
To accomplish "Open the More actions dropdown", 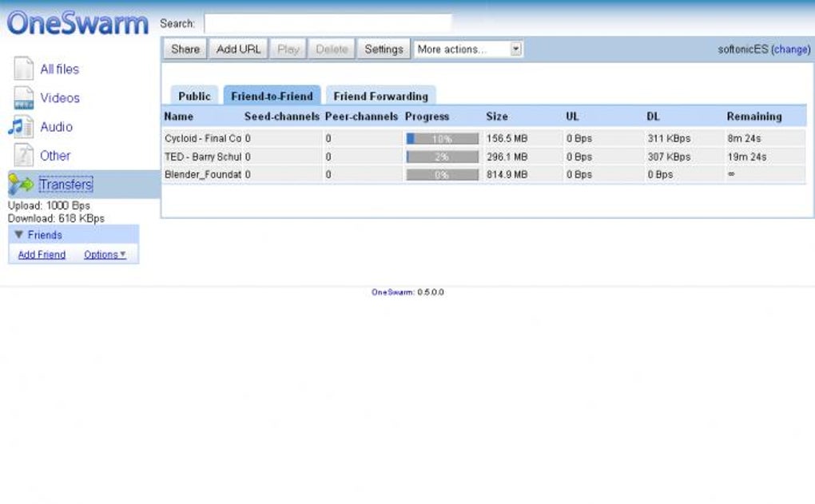I will point(467,50).
